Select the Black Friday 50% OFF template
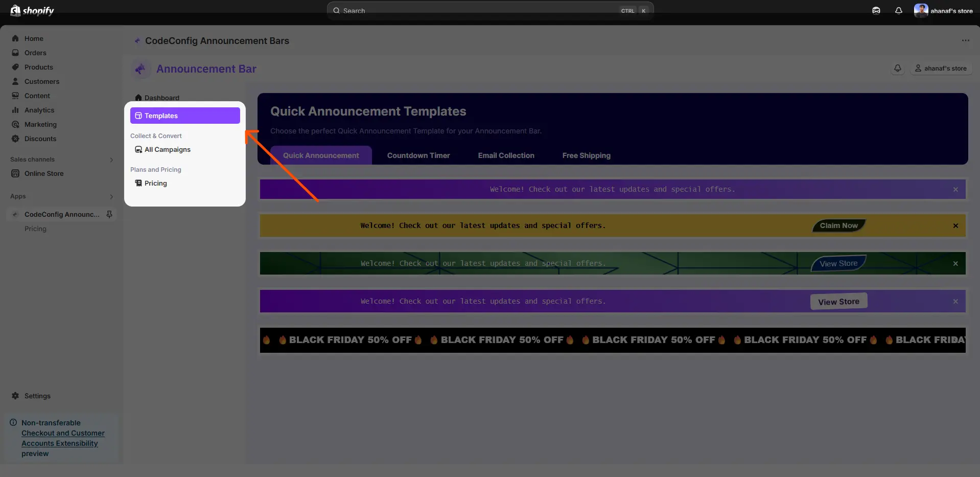The width and height of the screenshot is (980, 477). pos(613,340)
